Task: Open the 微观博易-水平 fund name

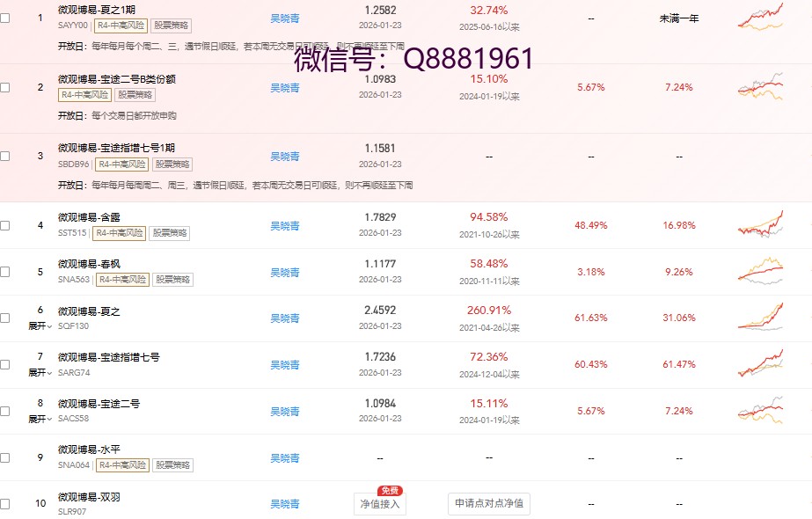Action: 89,450
